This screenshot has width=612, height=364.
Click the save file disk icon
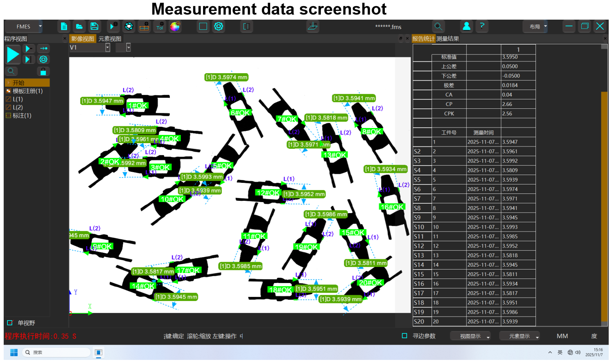tap(94, 27)
